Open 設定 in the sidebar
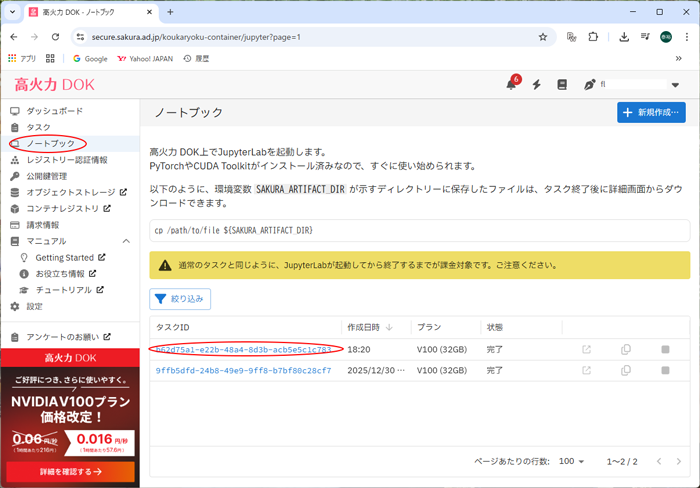This screenshot has height=488, width=700. point(34,306)
